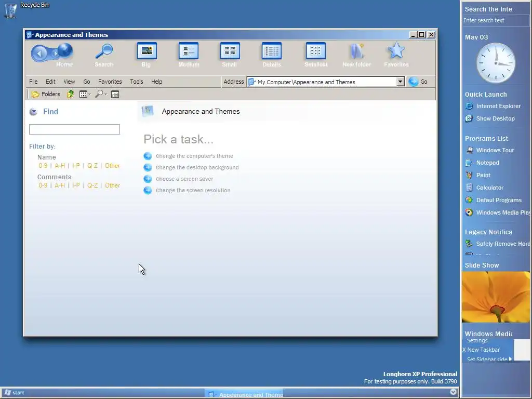Switch to Small icon view
The width and height of the screenshot is (532, 399).
[x=230, y=55]
